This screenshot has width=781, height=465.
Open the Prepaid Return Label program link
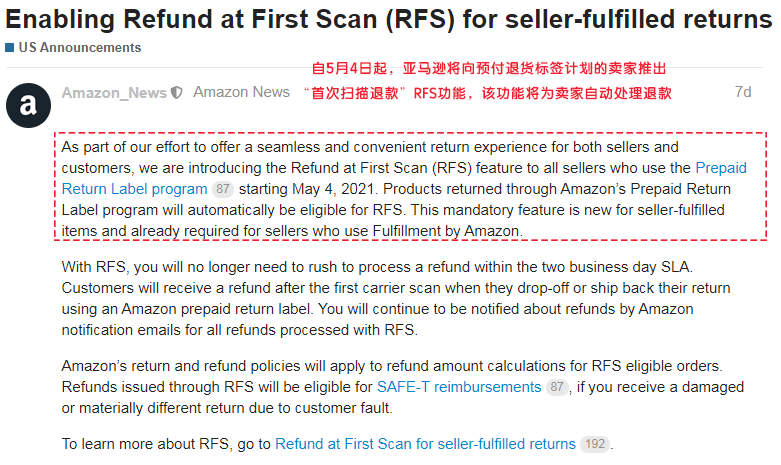[134, 188]
